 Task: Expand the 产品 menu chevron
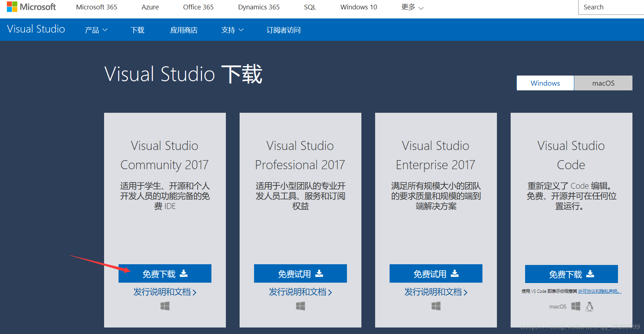(x=105, y=30)
